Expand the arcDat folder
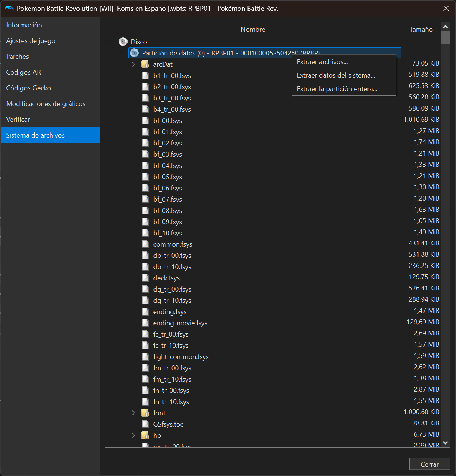Viewport: 456px width, 476px height. (x=133, y=64)
